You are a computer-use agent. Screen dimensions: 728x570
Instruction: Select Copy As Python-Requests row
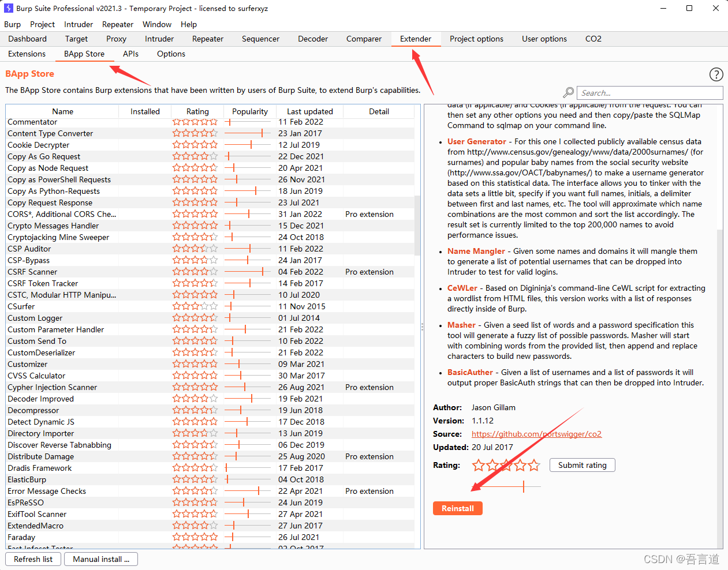[210, 191]
